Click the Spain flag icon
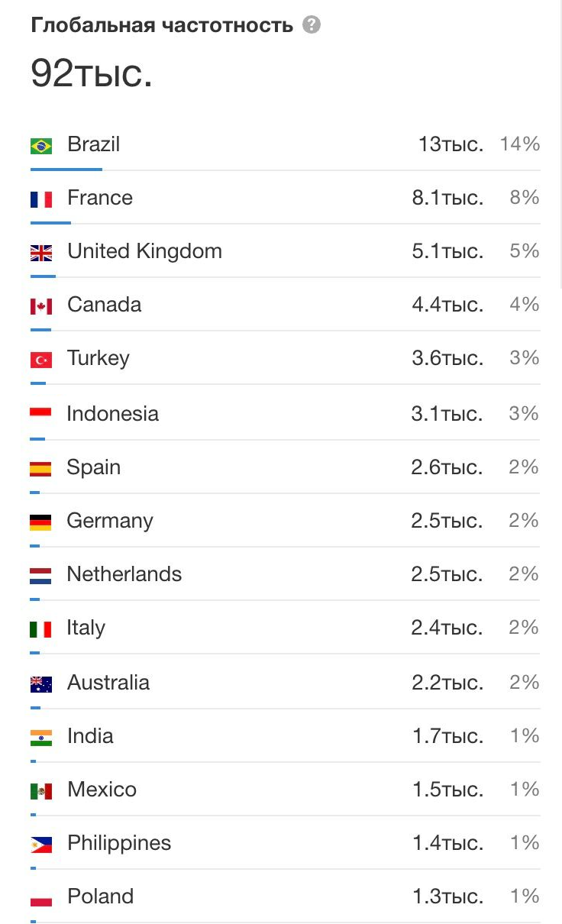562x924 pixels. [40, 468]
